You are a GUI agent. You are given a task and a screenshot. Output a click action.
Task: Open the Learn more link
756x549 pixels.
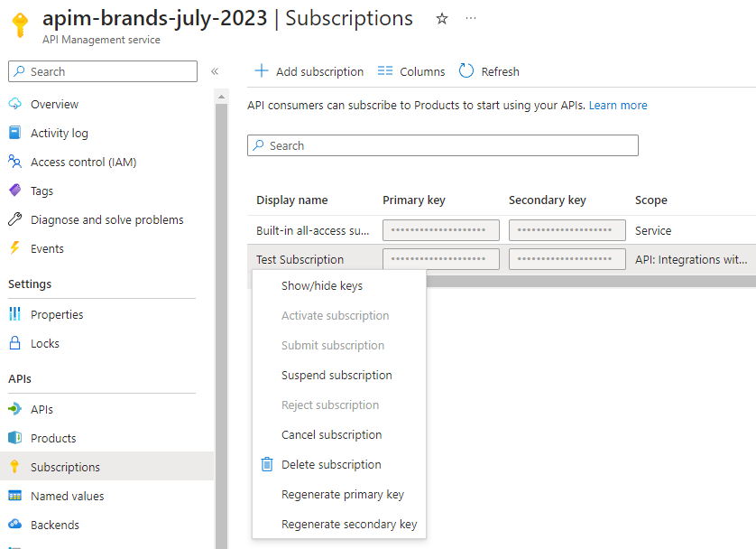pyautogui.click(x=618, y=105)
